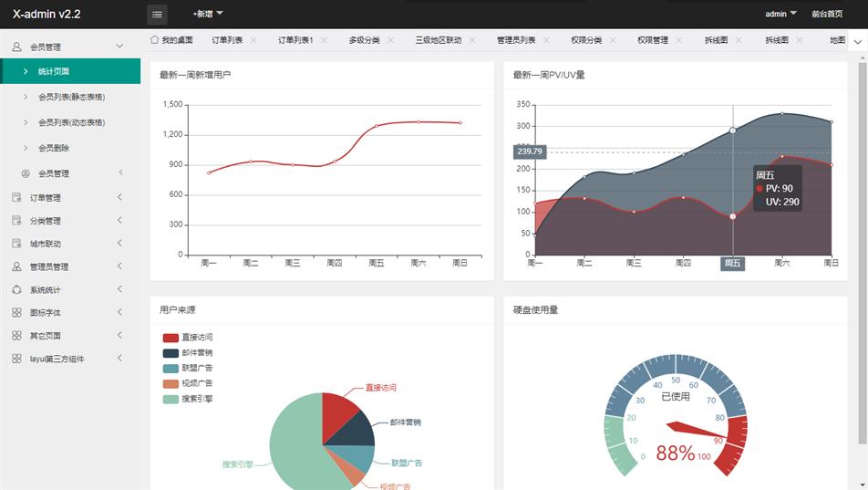Close the 多级分类 tab

click(x=390, y=40)
